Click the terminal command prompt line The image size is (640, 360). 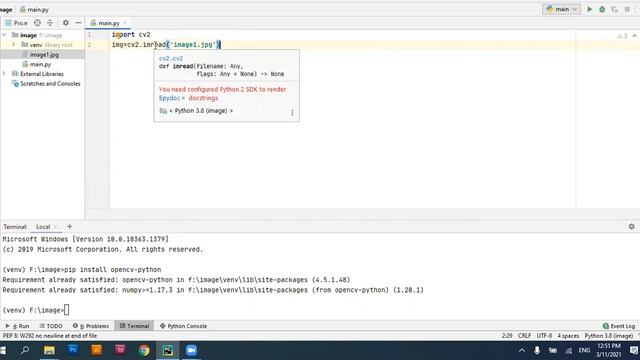[x=36, y=310]
